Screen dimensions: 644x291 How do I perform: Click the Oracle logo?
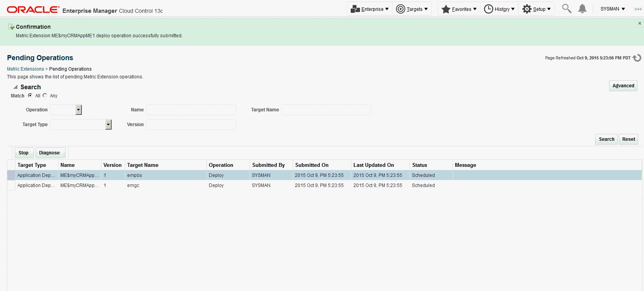(x=33, y=9)
